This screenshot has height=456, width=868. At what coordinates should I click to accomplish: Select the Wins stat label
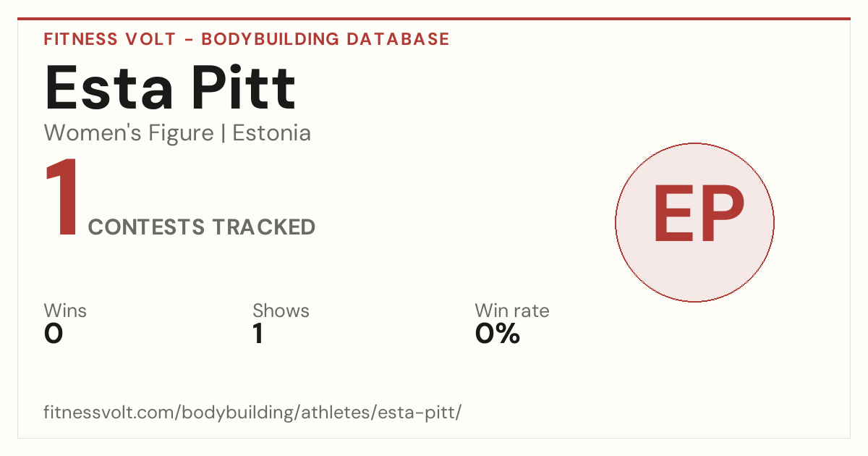pyautogui.click(x=65, y=311)
